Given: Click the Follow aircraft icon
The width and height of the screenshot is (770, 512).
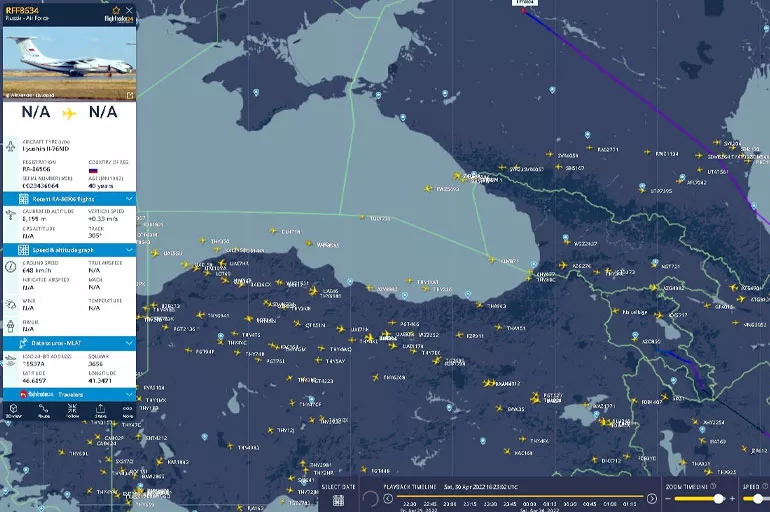Looking at the screenshot, I should click(72, 410).
